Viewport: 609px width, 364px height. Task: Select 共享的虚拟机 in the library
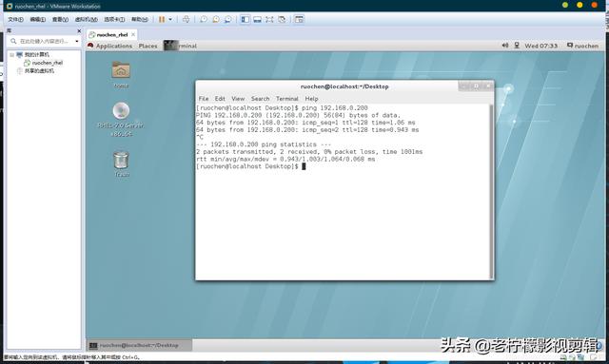(39, 70)
